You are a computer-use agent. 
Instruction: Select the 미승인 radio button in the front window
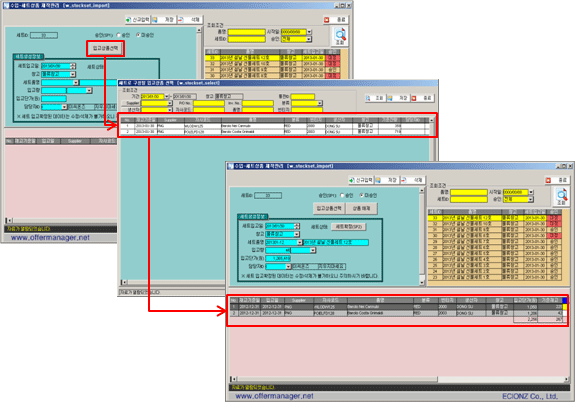pyautogui.click(x=362, y=195)
